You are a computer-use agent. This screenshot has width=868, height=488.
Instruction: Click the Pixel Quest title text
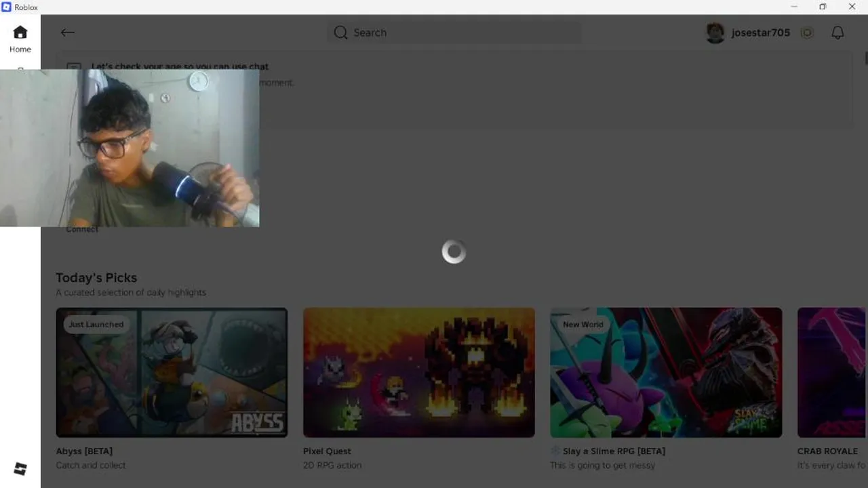pyautogui.click(x=327, y=451)
